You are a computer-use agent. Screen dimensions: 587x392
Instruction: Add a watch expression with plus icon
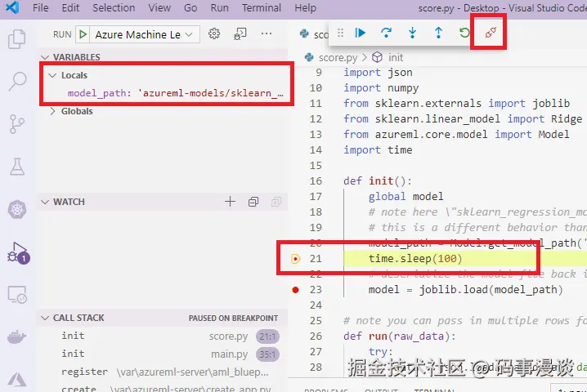[x=230, y=202]
